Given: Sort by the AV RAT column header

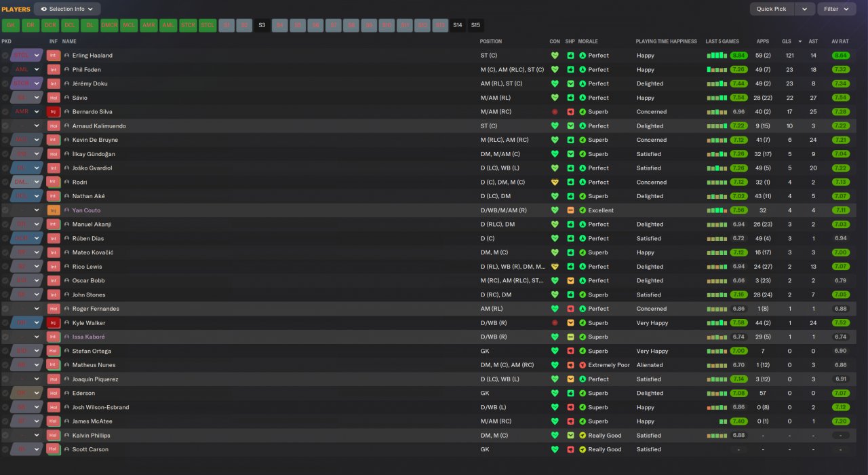Looking at the screenshot, I should (840, 41).
